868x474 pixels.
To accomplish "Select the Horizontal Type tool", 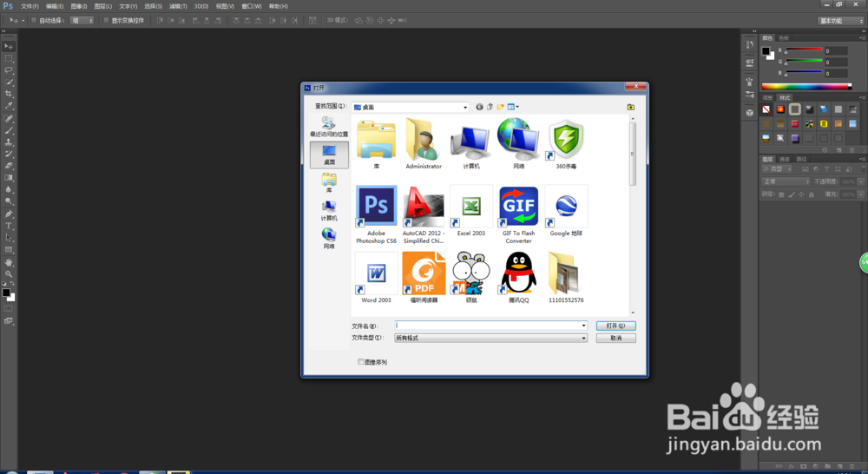I will click(x=9, y=226).
